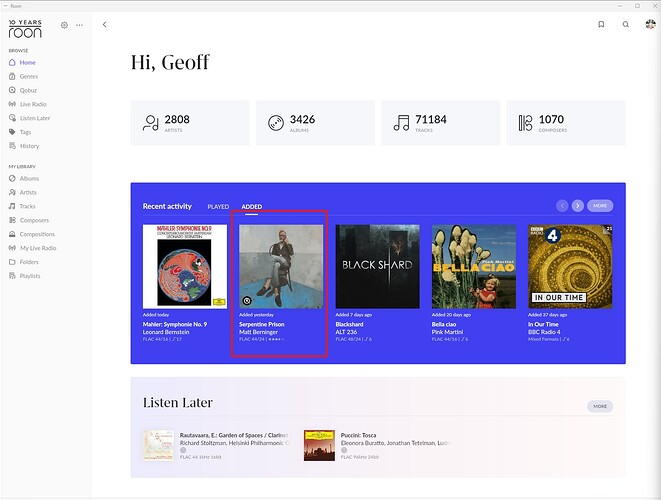This screenshot has width=661, height=500.
Task: Open the three-dots more menu in sidebar
Action: pos(79,25)
